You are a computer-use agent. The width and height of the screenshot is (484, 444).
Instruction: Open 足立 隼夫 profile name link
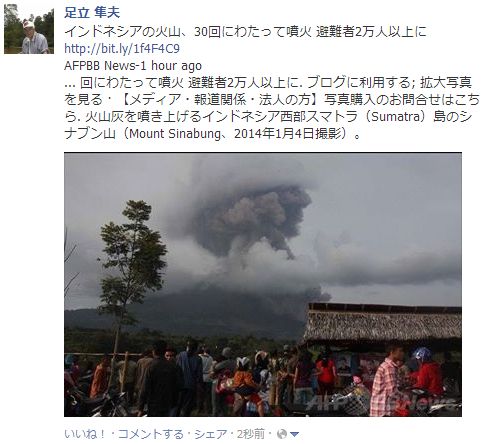pos(92,13)
